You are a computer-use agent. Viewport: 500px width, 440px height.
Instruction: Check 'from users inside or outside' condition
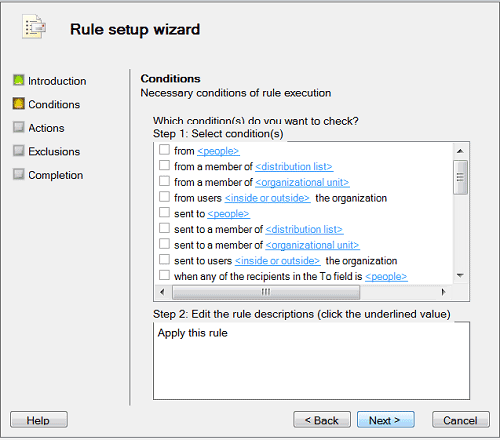164,197
